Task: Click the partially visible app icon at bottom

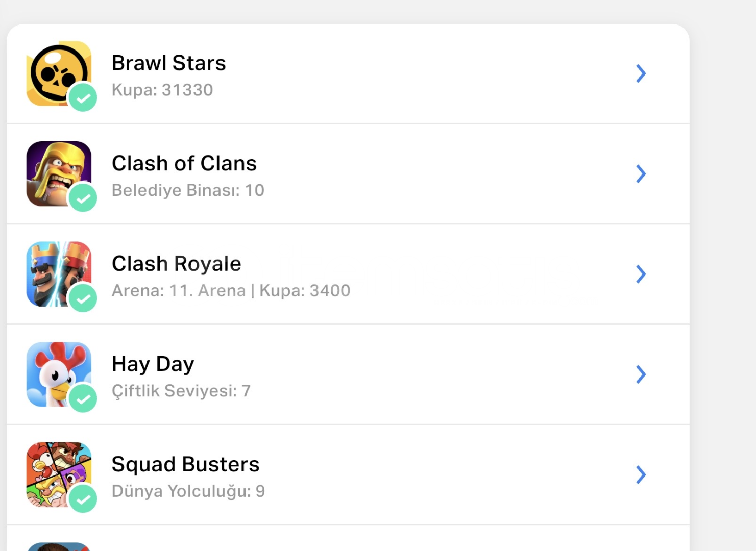Action: pyautogui.click(x=58, y=546)
